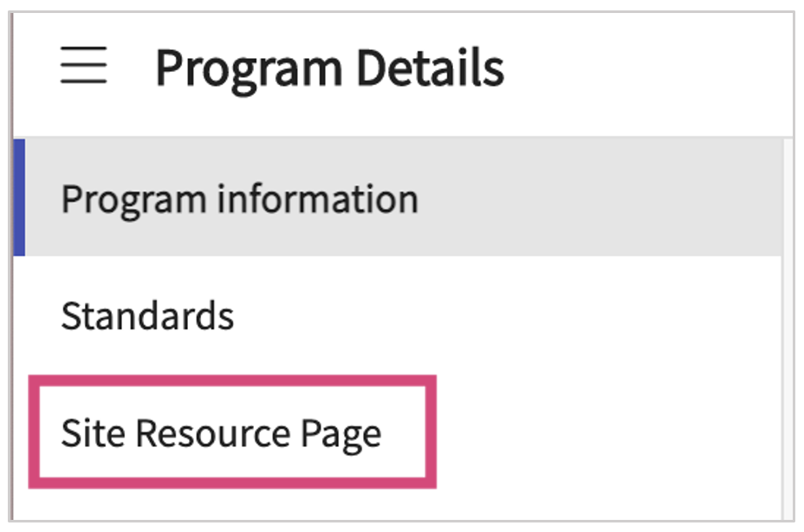Expand navigation via the header hamburger button

tap(83, 67)
